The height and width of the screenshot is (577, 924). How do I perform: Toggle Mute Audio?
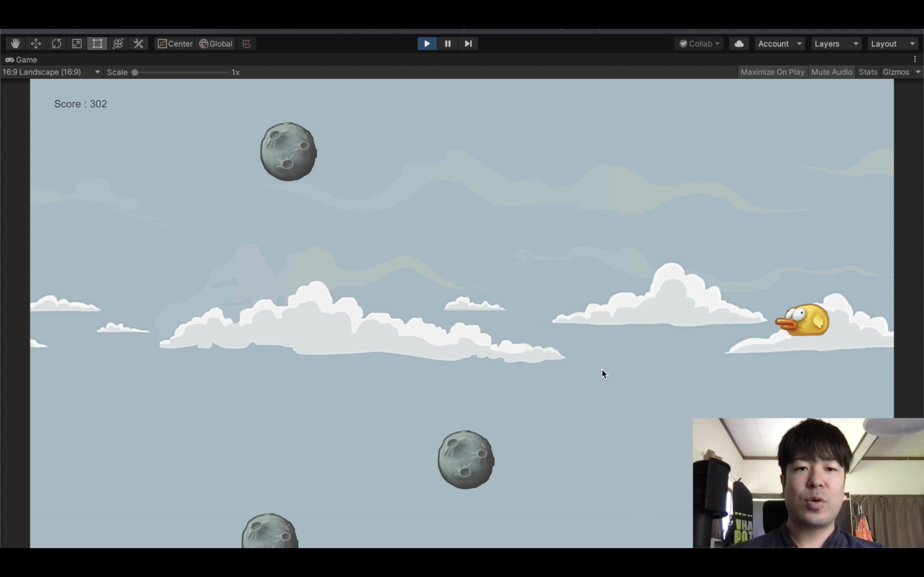tap(831, 72)
